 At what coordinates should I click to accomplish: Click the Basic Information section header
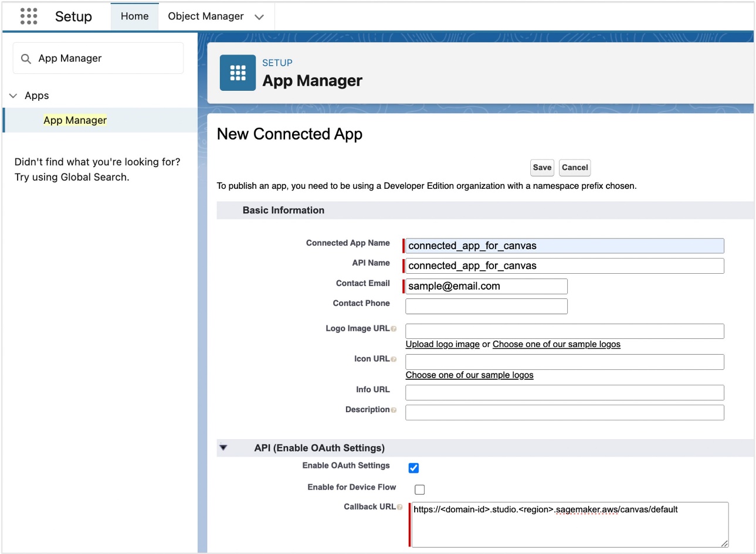(485, 210)
